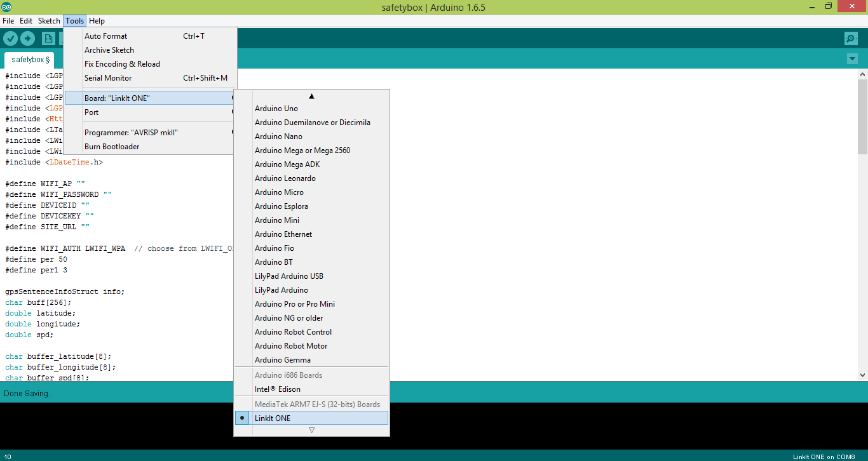Click the editor vertical scrollbar thumb
The image size is (868, 461).
click(x=862, y=116)
